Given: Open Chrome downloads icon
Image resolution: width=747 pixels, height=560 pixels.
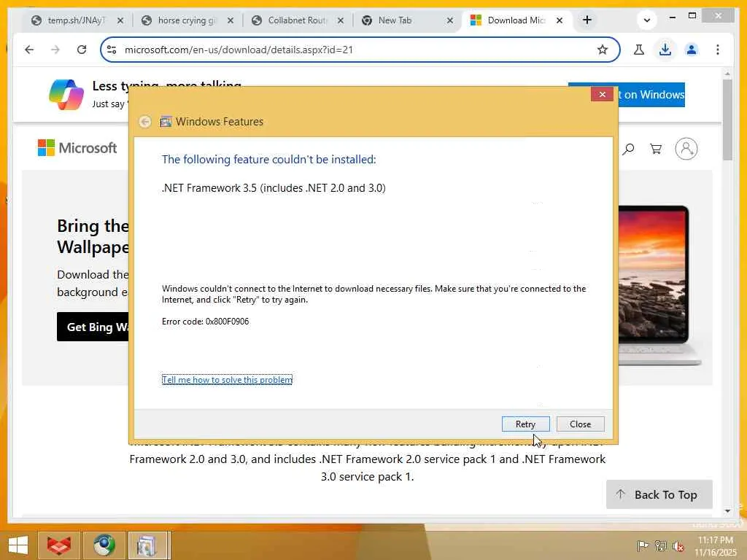Looking at the screenshot, I should click(x=665, y=50).
